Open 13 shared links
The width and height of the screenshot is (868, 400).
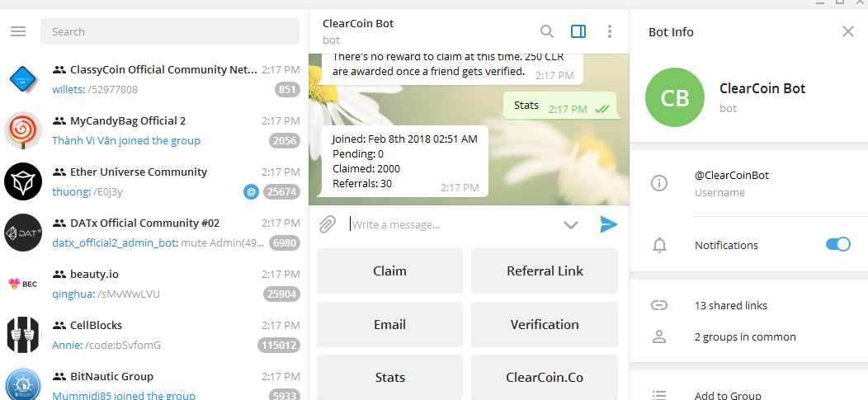(731, 305)
